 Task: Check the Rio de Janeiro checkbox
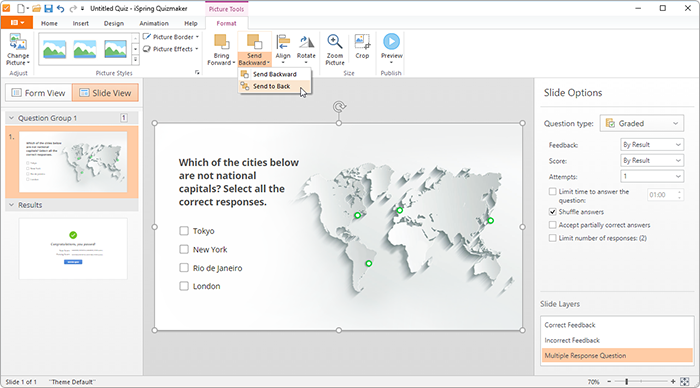tap(184, 267)
